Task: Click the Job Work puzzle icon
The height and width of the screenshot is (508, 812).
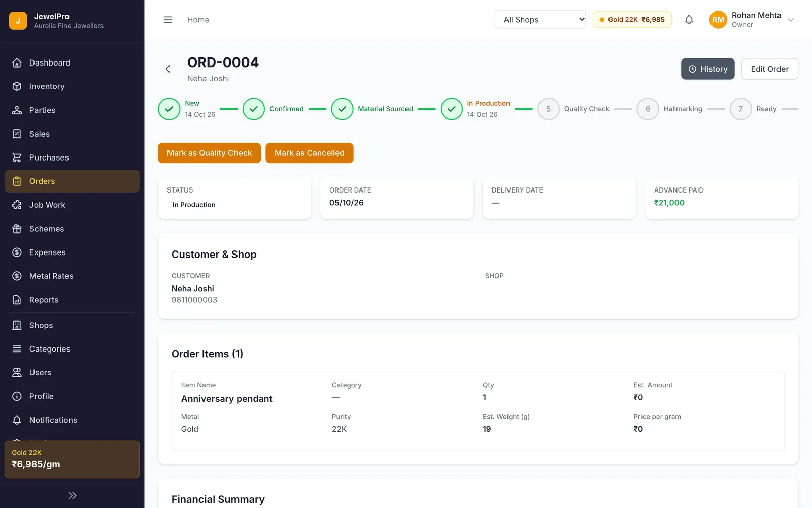Action: click(17, 205)
